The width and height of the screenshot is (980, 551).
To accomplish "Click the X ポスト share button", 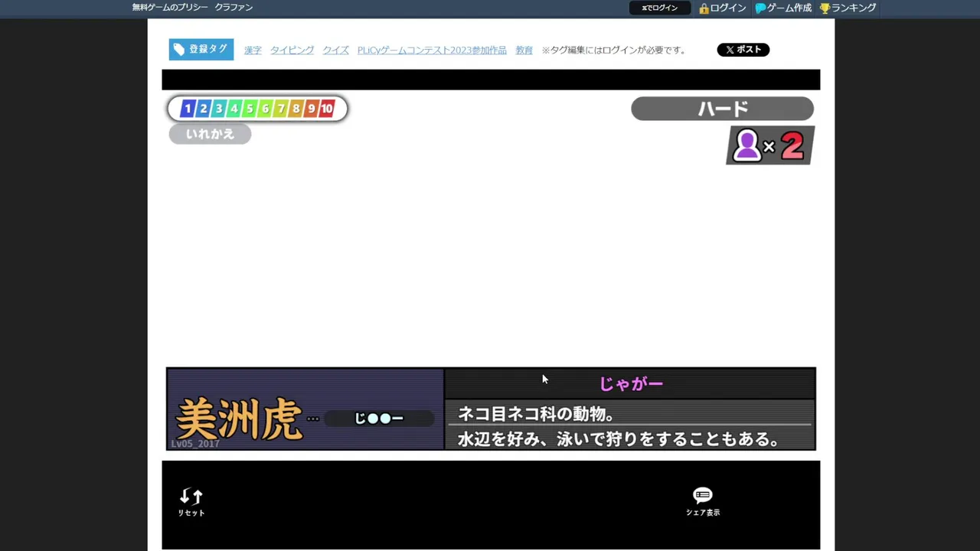I will click(x=743, y=50).
